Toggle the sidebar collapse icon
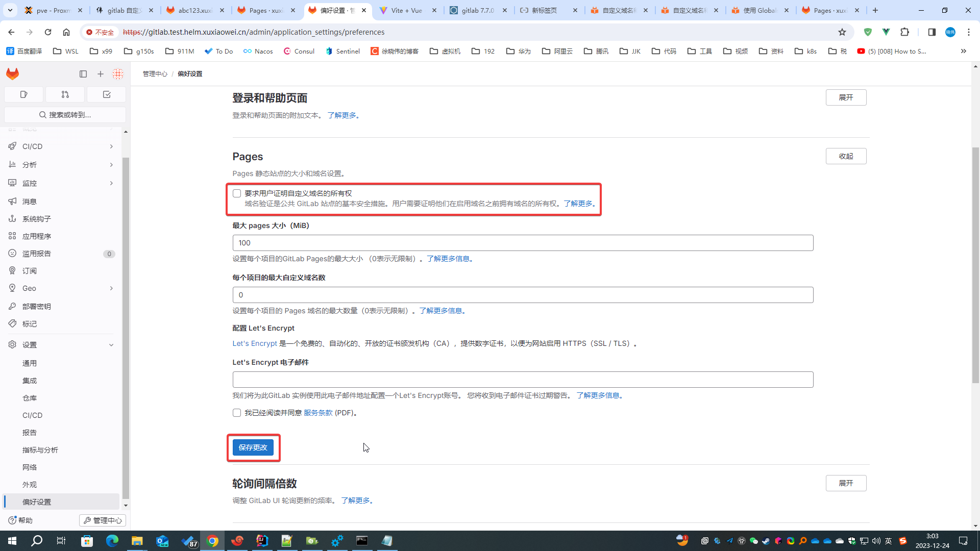Viewport: 980px width, 551px height. [83, 74]
